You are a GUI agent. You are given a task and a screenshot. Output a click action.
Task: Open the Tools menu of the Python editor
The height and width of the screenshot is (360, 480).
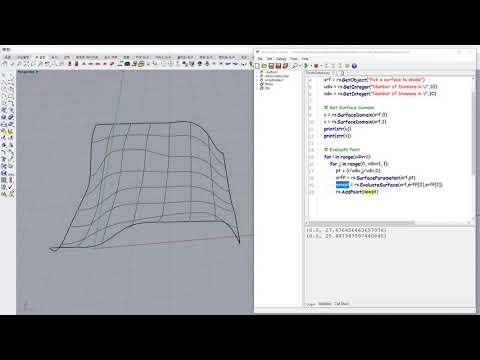point(293,59)
